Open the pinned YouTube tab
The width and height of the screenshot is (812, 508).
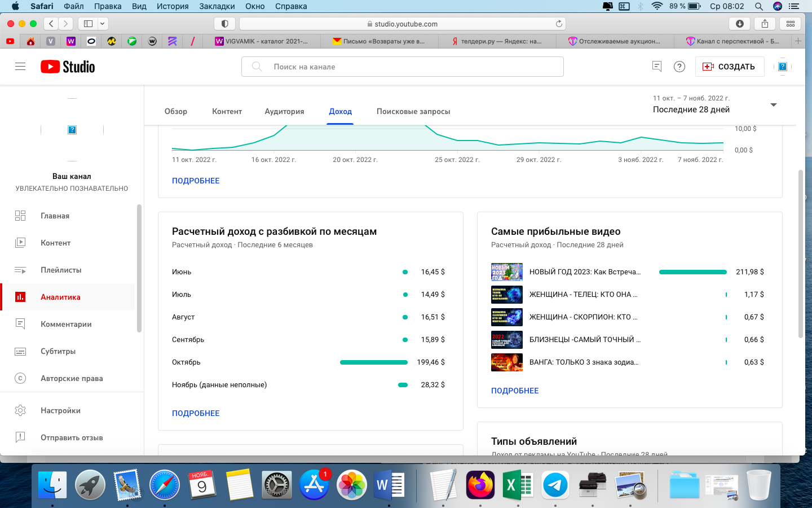click(10, 41)
